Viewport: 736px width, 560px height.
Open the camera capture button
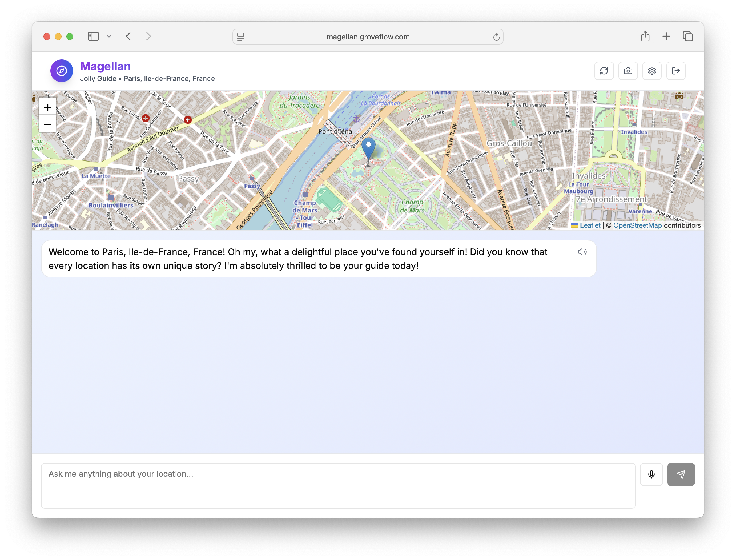(x=628, y=71)
